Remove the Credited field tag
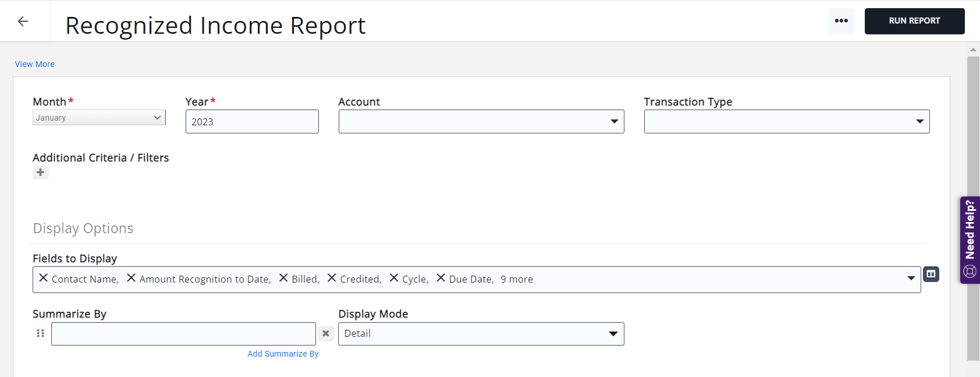Screen dimensions: 980x377 pos(332,278)
